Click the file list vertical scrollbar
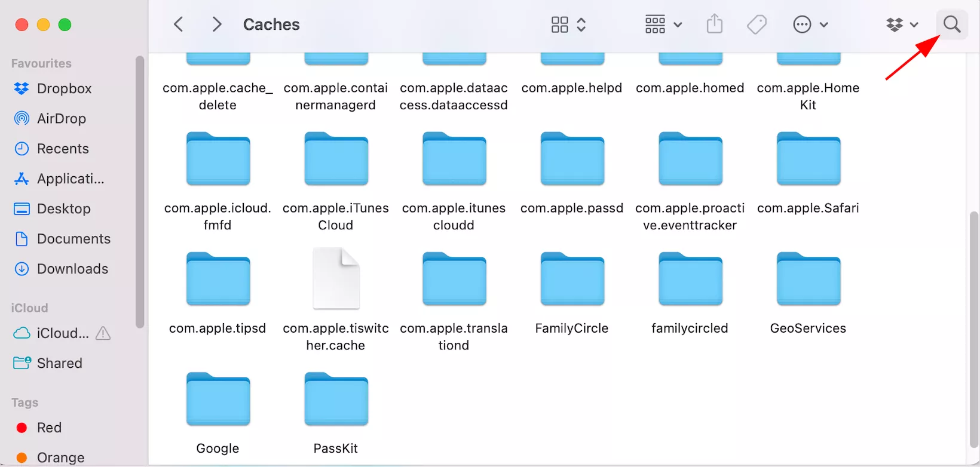The image size is (980, 467). [973, 328]
